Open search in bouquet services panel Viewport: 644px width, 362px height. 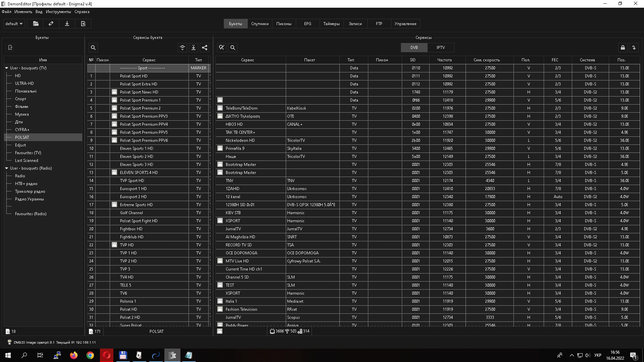93,48
